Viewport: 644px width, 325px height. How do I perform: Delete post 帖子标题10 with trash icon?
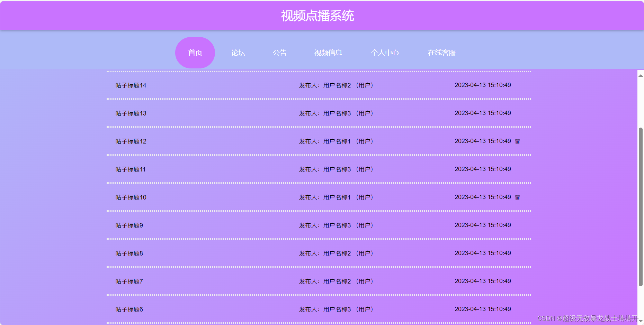pos(517,197)
